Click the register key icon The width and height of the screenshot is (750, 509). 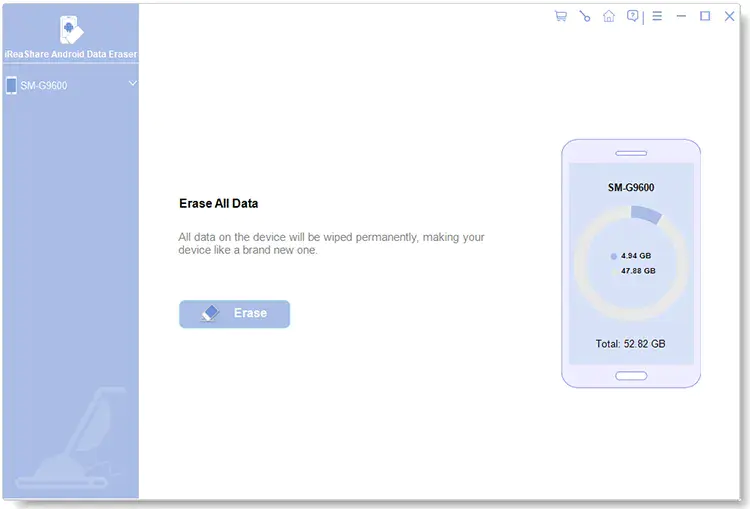click(585, 16)
